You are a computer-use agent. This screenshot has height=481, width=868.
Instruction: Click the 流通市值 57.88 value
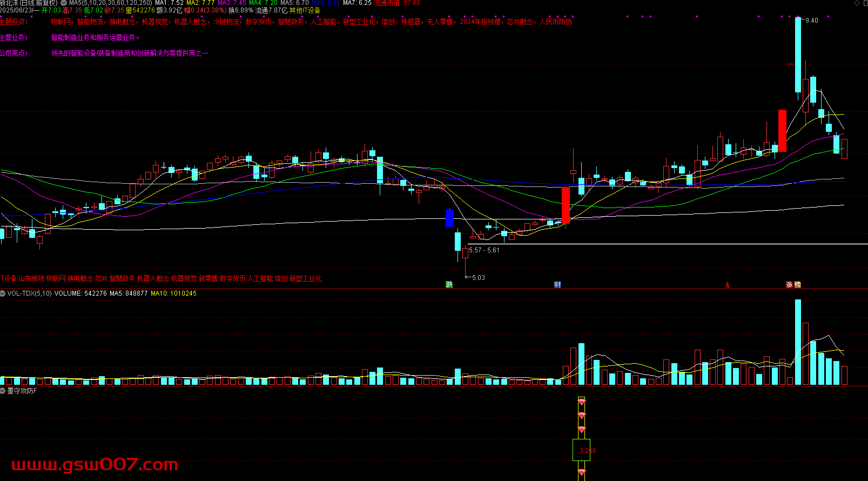397,3
